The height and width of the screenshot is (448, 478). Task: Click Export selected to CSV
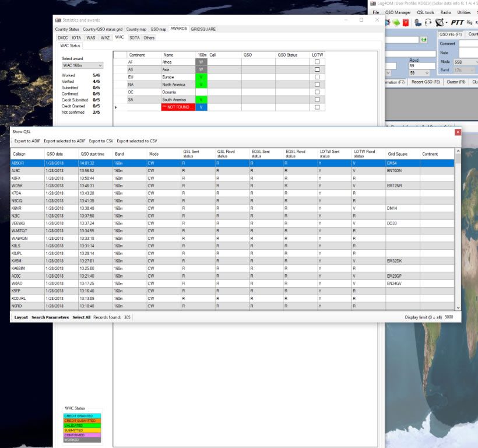(x=137, y=141)
